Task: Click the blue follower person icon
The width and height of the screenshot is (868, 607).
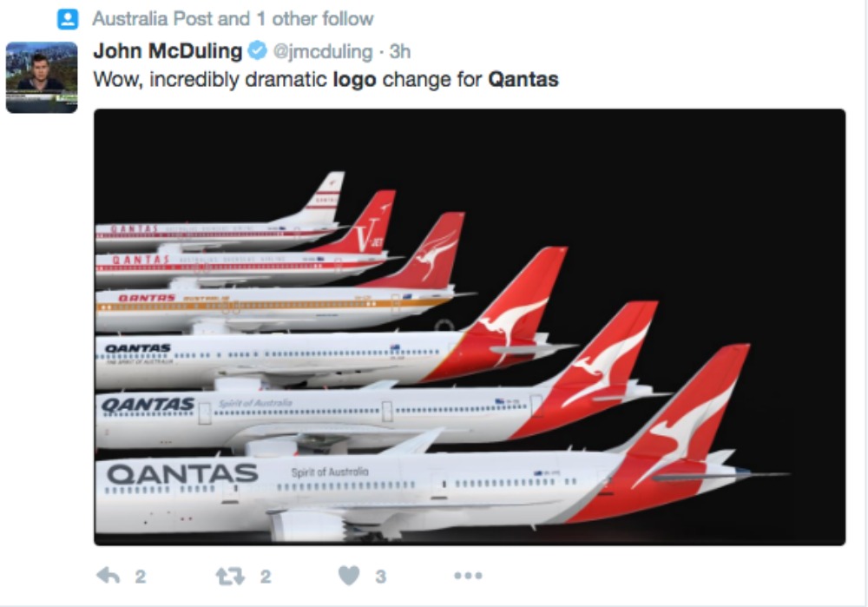Action: point(68,19)
